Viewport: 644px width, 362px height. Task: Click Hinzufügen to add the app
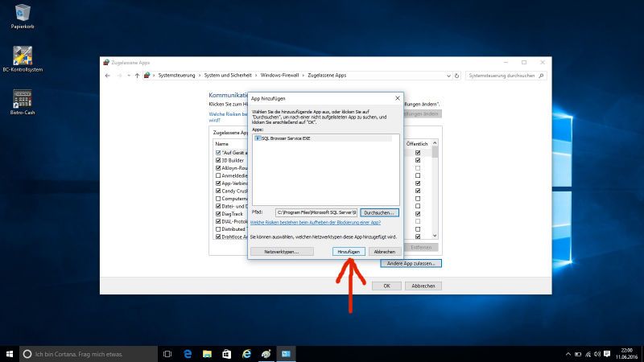[x=349, y=252]
